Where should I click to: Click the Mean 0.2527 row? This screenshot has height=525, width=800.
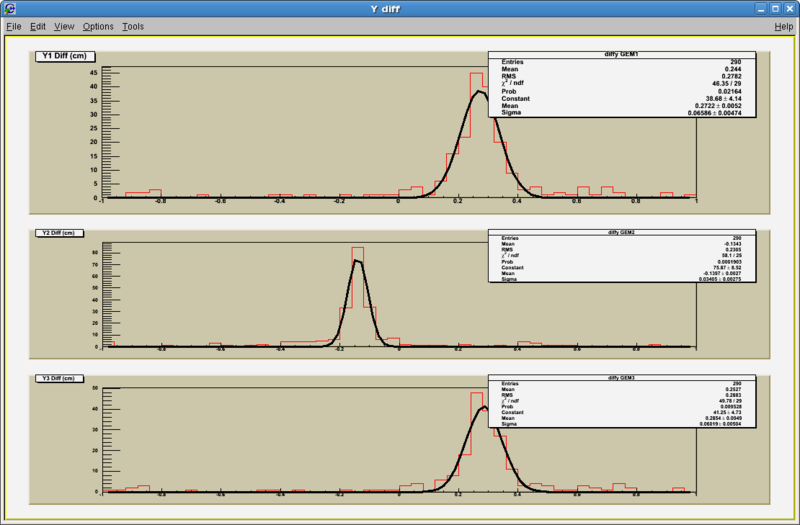point(621,389)
